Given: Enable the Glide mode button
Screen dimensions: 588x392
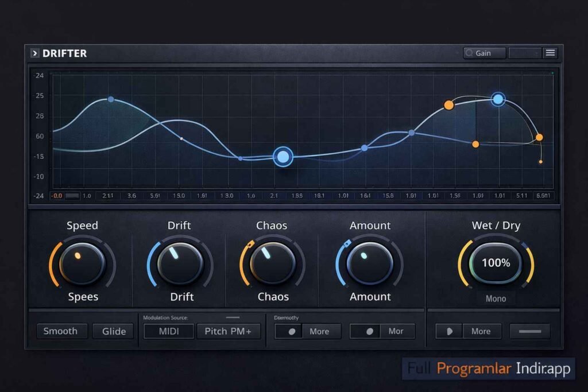Looking at the screenshot, I should pyautogui.click(x=113, y=331).
